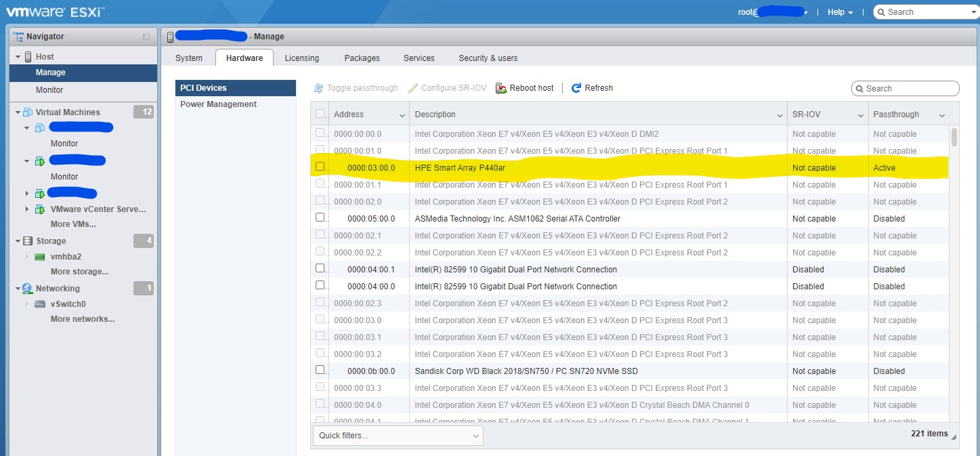The width and height of the screenshot is (980, 456).
Task: Select Power Management in the side list
Action: [x=218, y=104]
